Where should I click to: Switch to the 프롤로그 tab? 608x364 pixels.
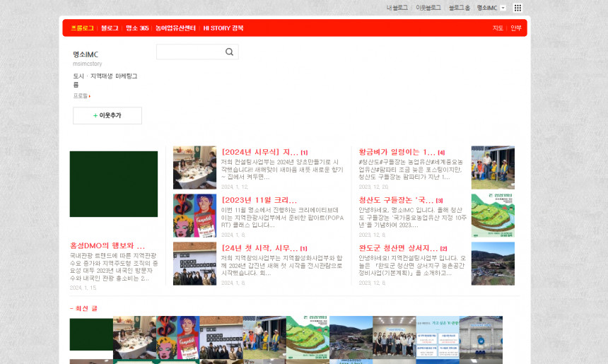coord(82,28)
